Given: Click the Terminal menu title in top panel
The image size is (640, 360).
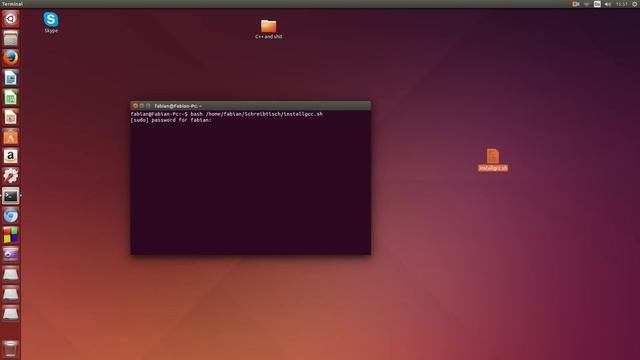Looking at the screenshot, I should click(x=12, y=4).
